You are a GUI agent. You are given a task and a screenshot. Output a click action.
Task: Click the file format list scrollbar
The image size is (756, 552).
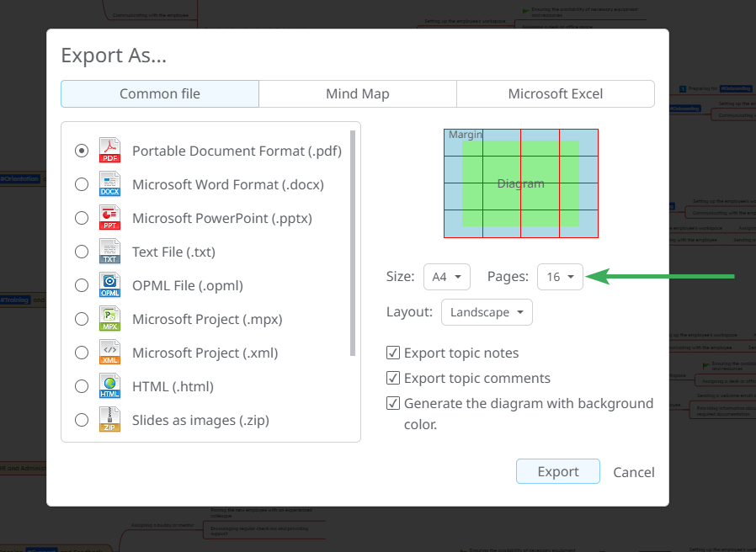coord(353,243)
